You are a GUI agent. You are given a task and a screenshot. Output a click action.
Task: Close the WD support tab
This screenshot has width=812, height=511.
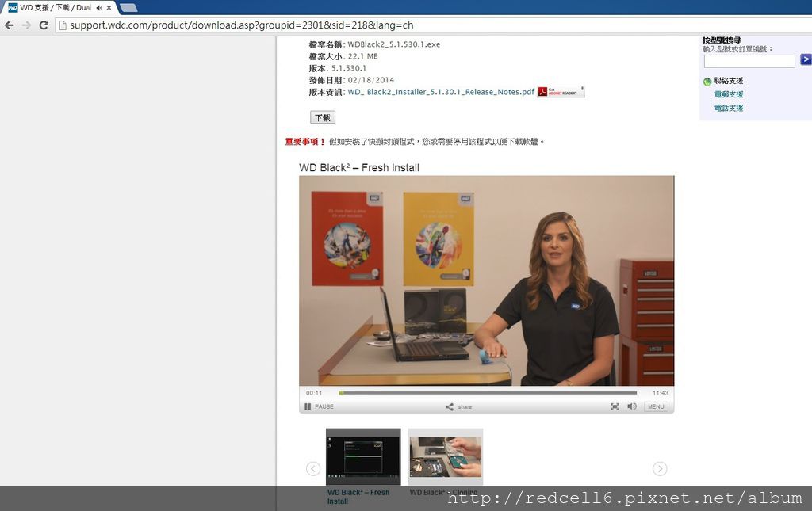click(x=109, y=8)
